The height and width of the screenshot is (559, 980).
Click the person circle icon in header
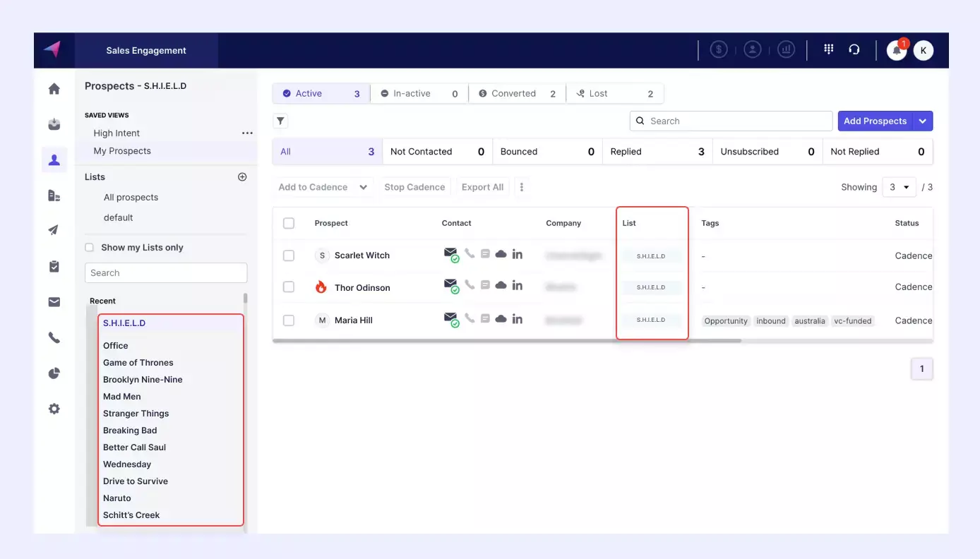point(753,49)
